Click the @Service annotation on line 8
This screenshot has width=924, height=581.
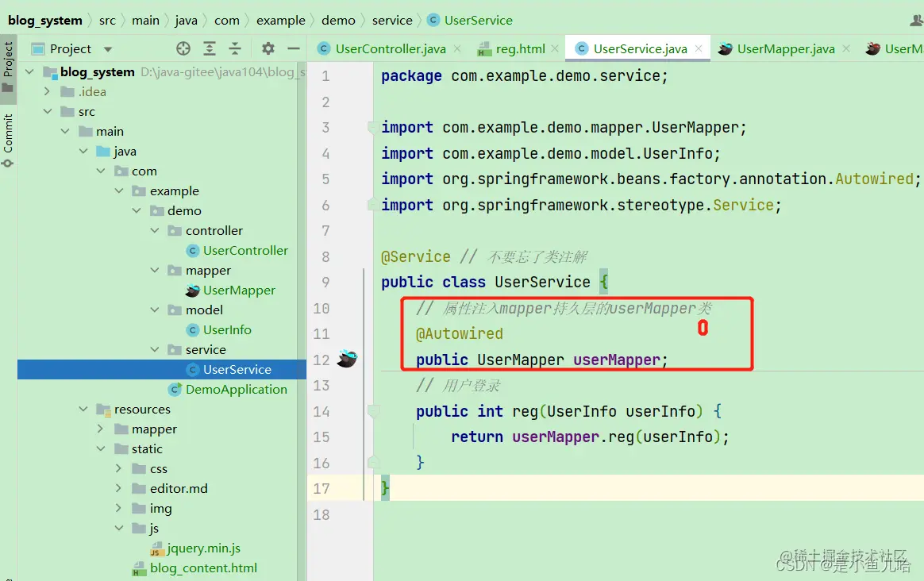coord(415,256)
